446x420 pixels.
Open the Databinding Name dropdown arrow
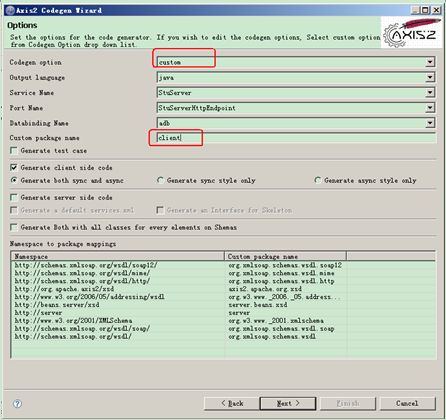pyautogui.click(x=430, y=123)
